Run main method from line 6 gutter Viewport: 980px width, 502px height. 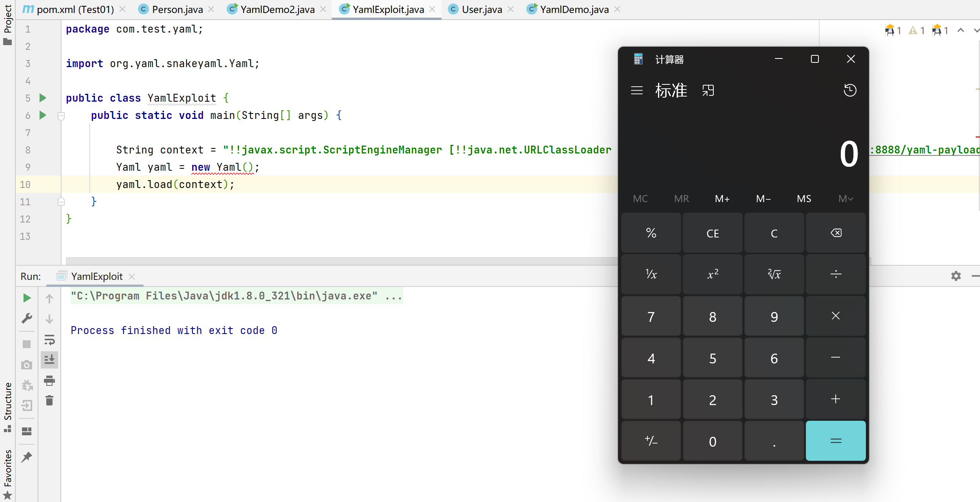click(x=43, y=115)
